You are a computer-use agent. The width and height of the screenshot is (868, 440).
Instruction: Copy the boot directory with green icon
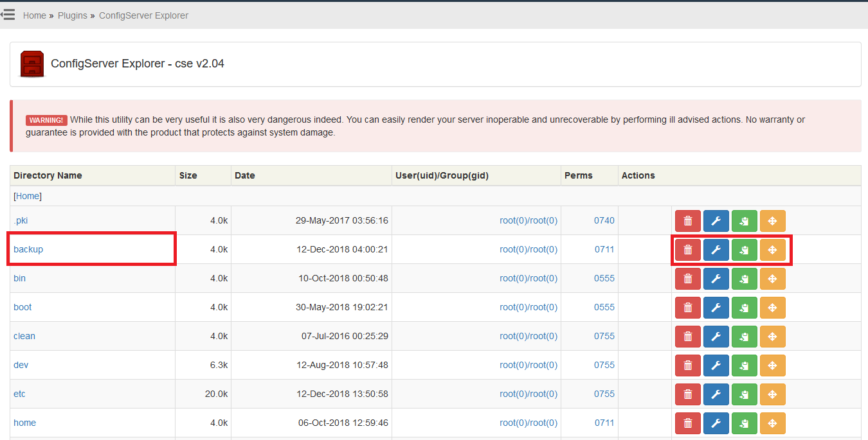745,308
